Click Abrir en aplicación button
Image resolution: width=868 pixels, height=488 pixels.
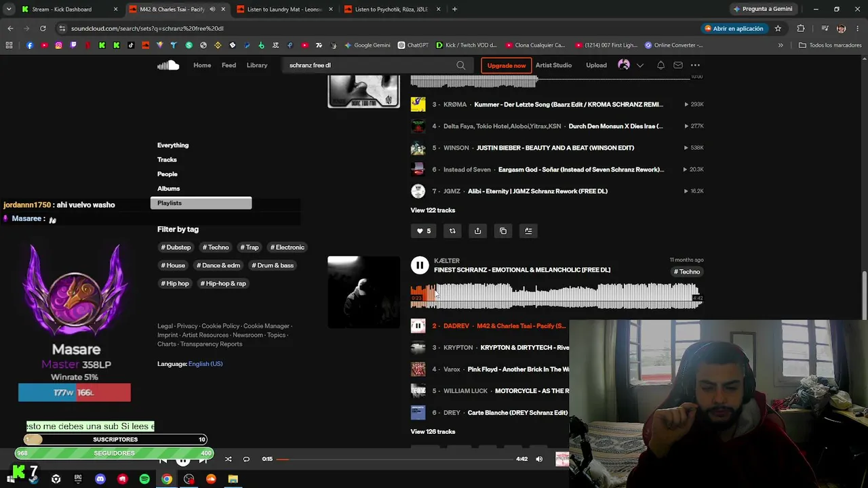pos(734,28)
